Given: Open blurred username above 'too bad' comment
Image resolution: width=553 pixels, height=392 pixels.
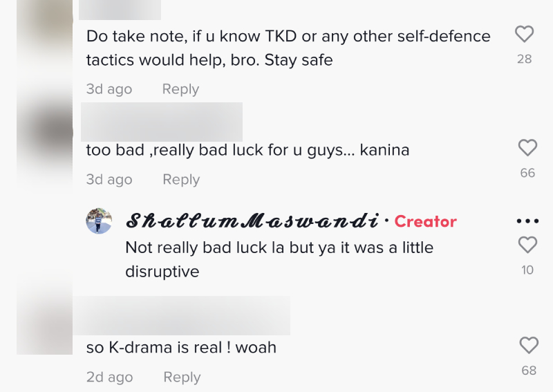Looking at the screenshot, I should click(162, 122).
